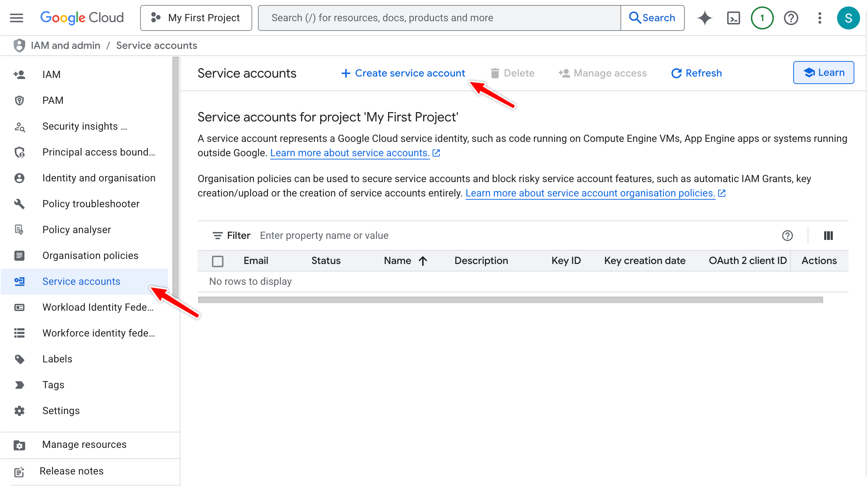Select Organisation policies in the sidebar
Viewport: 868px width, 487px height.
[90, 256]
